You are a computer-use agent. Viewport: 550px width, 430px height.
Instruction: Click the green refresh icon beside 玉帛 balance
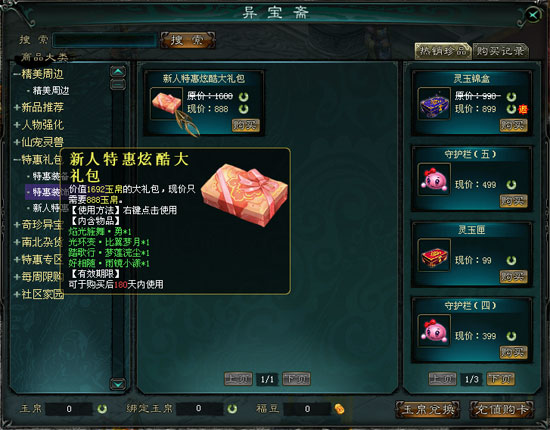(102, 409)
